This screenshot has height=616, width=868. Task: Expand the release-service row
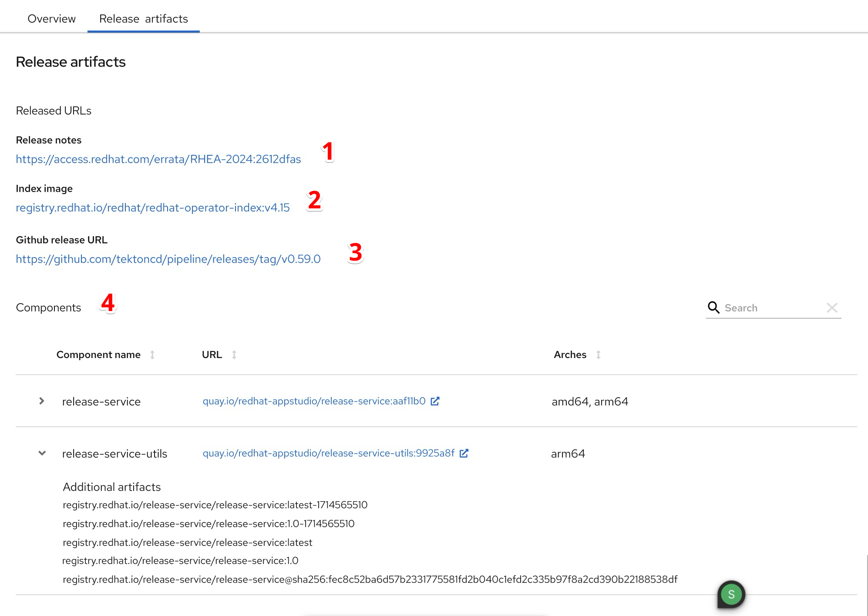point(42,401)
